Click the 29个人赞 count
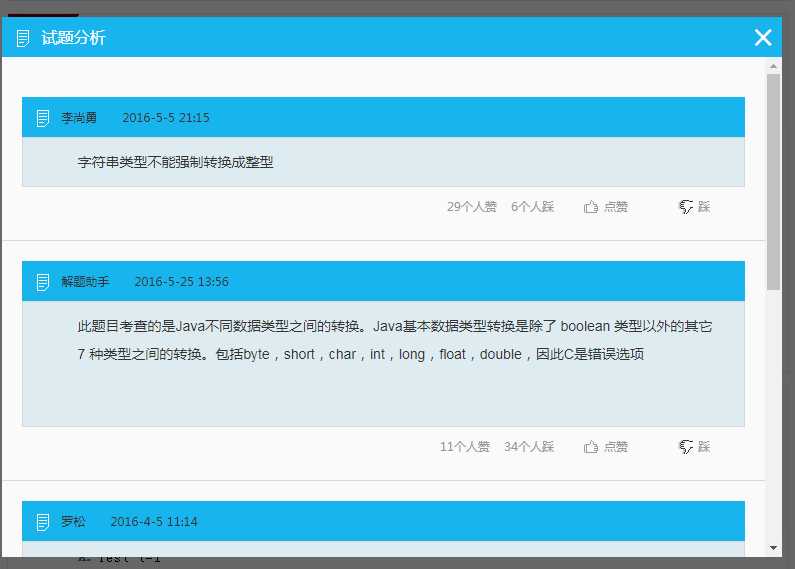Screen dimensions: 795x569 click(472, 207)
